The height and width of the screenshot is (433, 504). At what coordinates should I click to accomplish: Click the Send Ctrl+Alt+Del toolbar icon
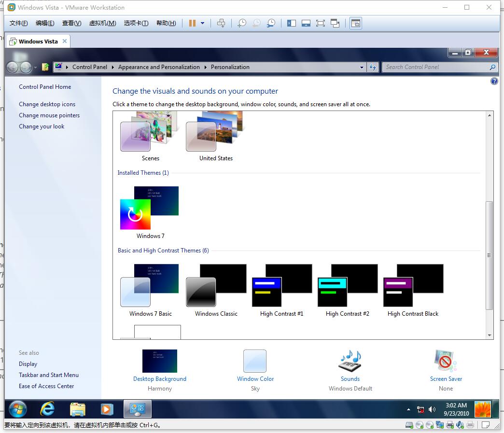click(221, 23)
